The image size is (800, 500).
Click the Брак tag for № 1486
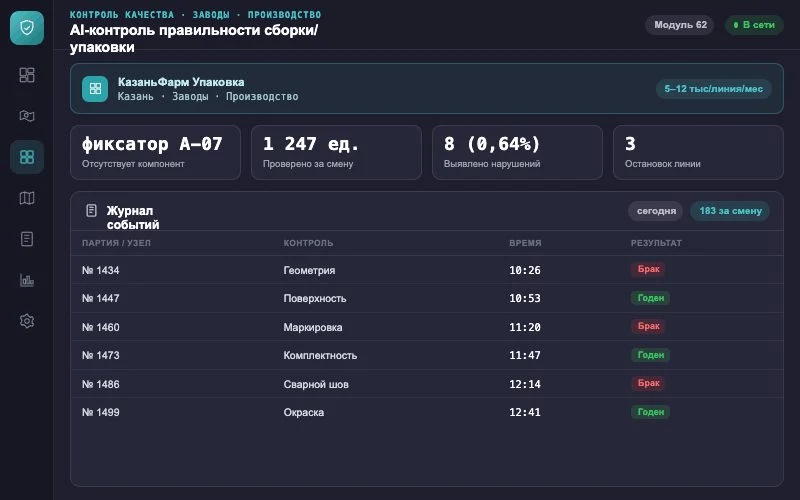coord(648,383)
